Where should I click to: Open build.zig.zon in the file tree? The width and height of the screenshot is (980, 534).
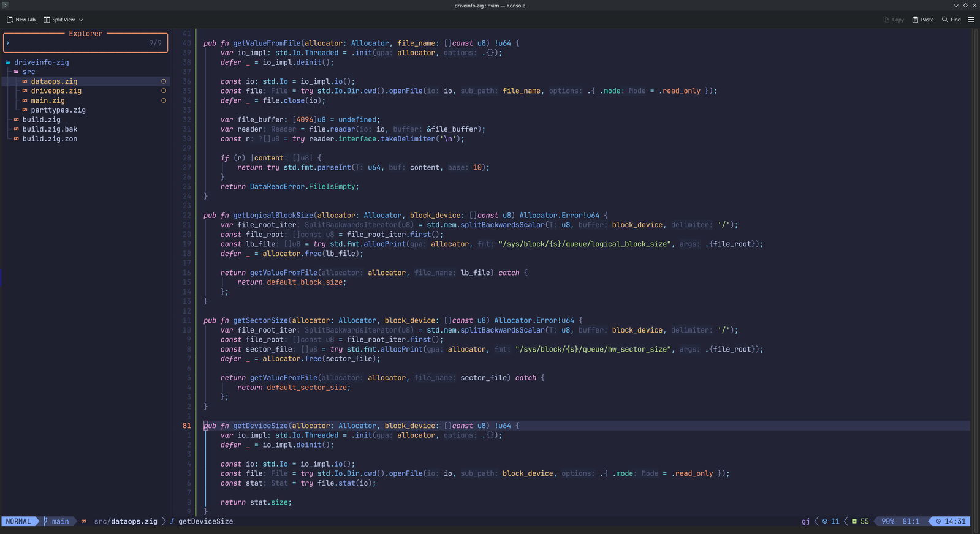[50, 139]
